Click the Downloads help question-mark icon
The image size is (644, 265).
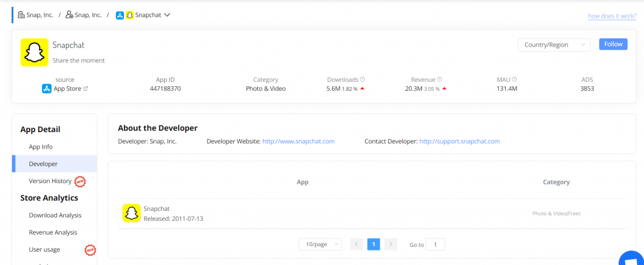363,80
